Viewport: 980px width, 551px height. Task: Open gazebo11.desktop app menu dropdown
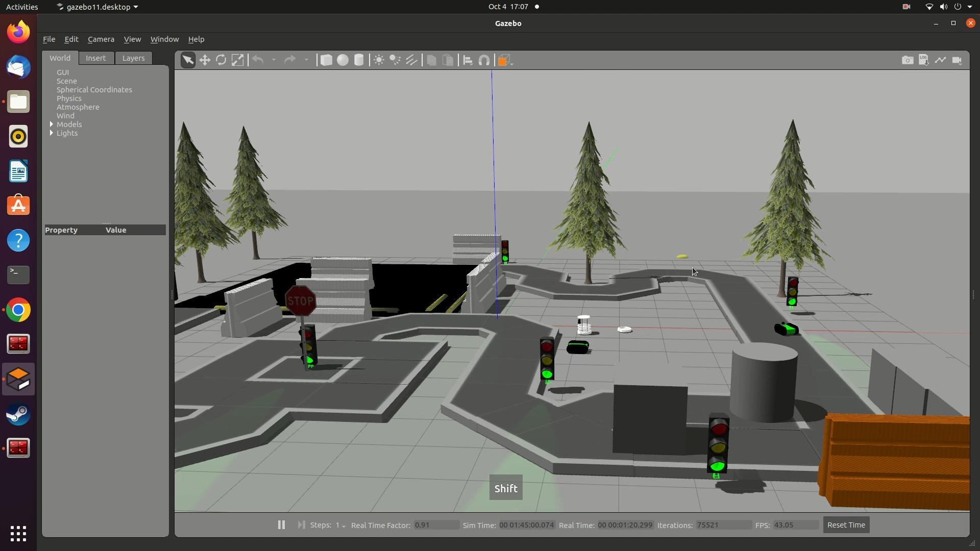tap(97, 7)
